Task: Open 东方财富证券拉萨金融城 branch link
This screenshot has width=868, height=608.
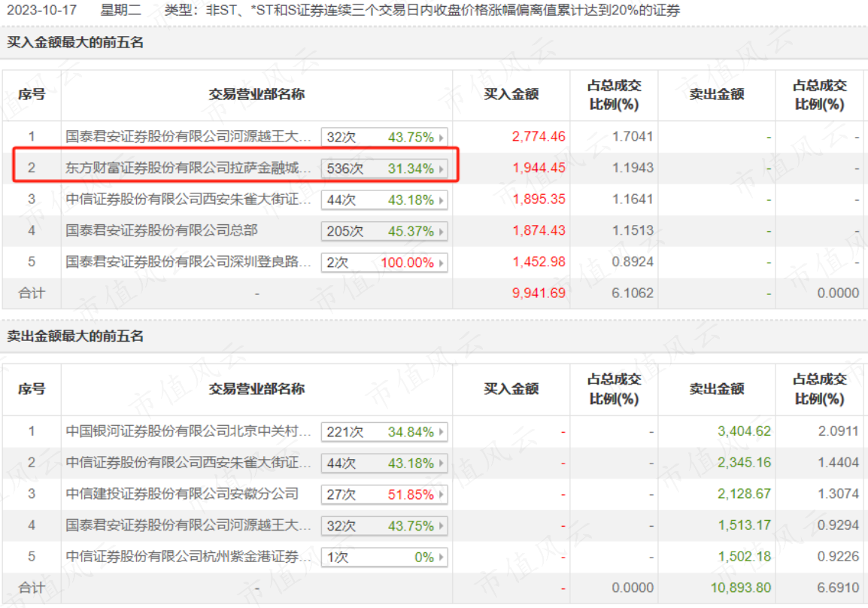Action: coord(188,168)
